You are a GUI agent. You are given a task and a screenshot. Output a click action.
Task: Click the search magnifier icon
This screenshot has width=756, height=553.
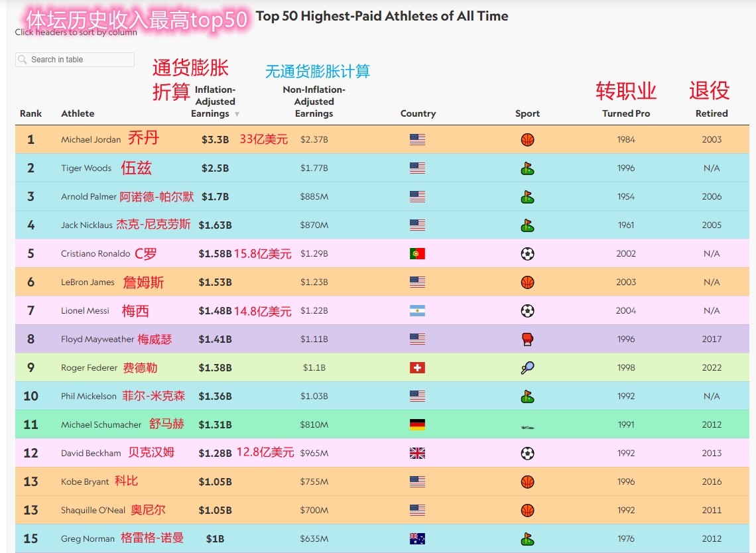click(22, 59)
